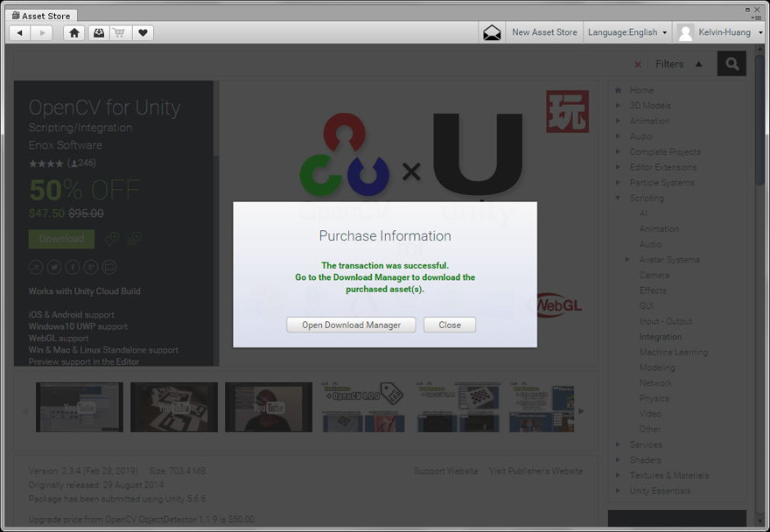Click the Filters label
Image resolution: width=770 pixels, height=532 pixels.
click(x=669, y=64)
